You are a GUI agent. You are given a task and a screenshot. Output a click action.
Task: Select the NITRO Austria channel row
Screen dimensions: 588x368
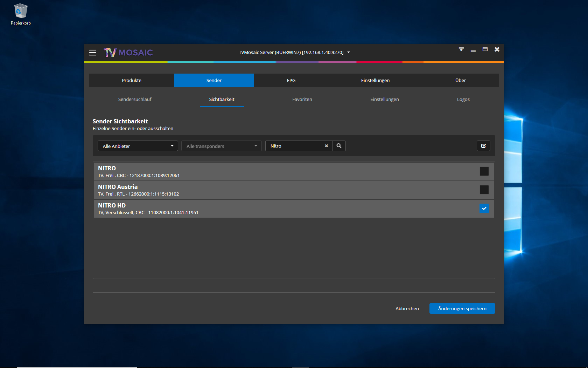294,190
